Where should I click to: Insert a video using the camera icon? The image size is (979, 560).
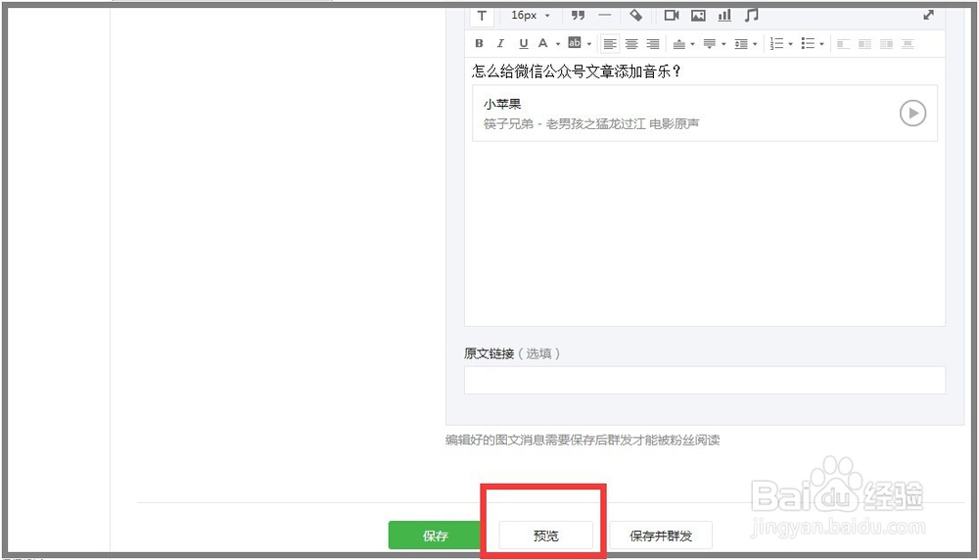pyautogui.click(x=672, y=15)
